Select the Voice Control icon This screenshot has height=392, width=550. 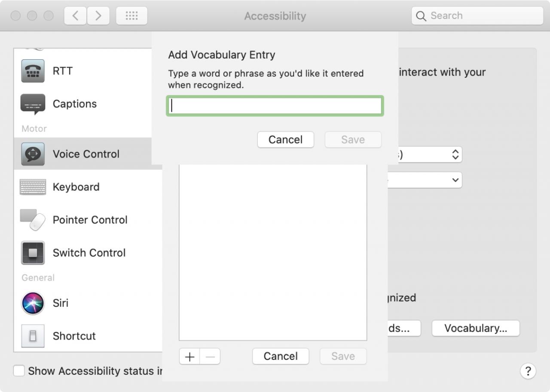click(33, 154)
